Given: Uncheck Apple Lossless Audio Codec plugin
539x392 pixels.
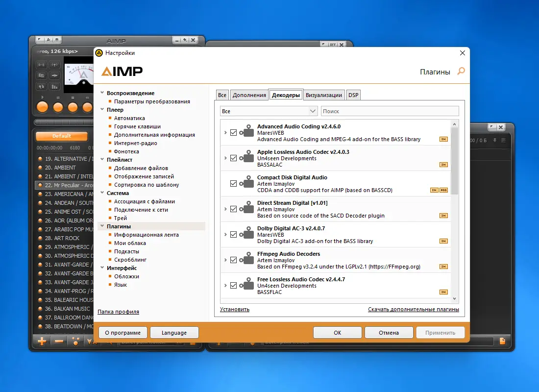Looking at the screenshot, I should click(x=233, y=158).
